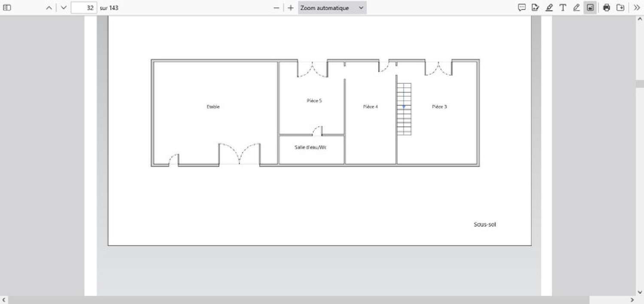Click the vertical scrollbar up arrow

(639, 20)
